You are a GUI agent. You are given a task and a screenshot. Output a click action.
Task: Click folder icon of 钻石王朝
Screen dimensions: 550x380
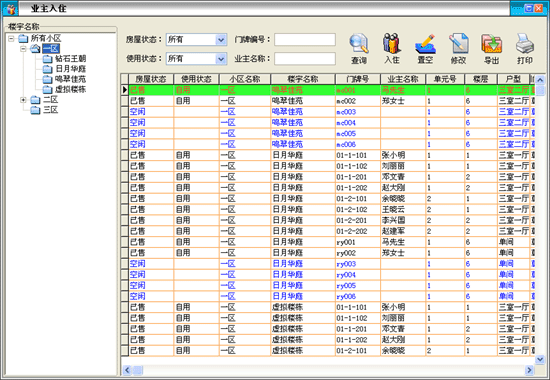coord(47,59)
